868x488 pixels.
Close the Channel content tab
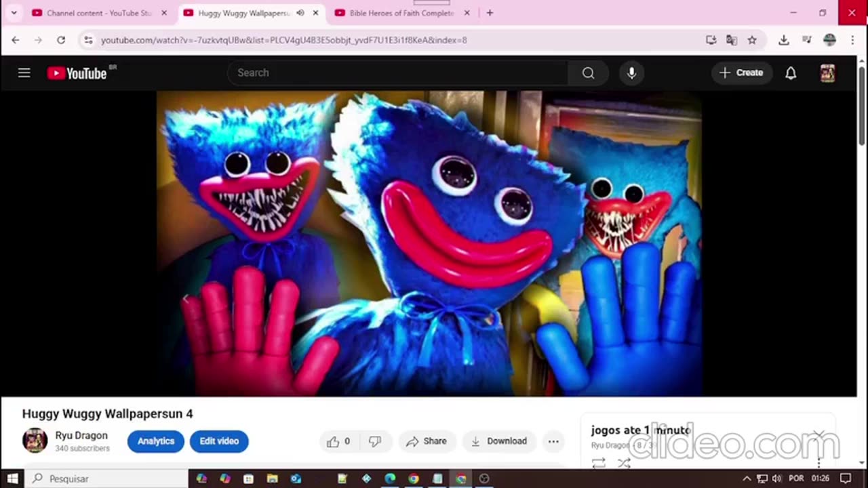163,13
